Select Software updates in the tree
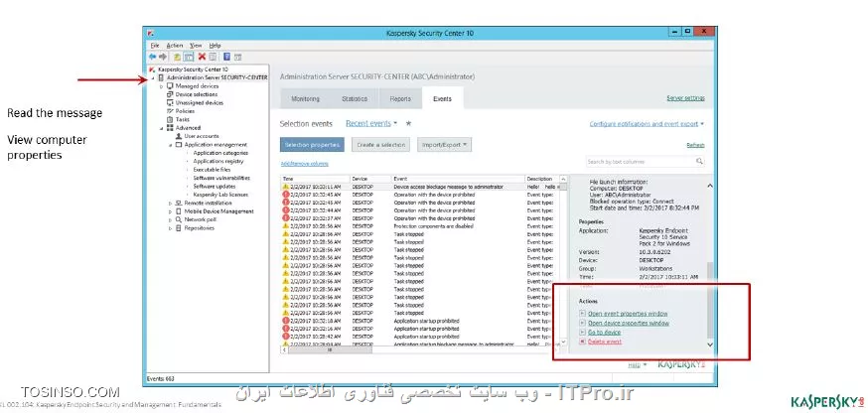Screen dimensions: 868x413 (215, 186)
